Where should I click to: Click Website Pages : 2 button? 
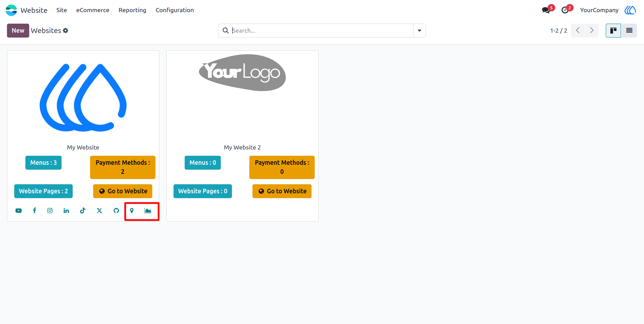43,191
